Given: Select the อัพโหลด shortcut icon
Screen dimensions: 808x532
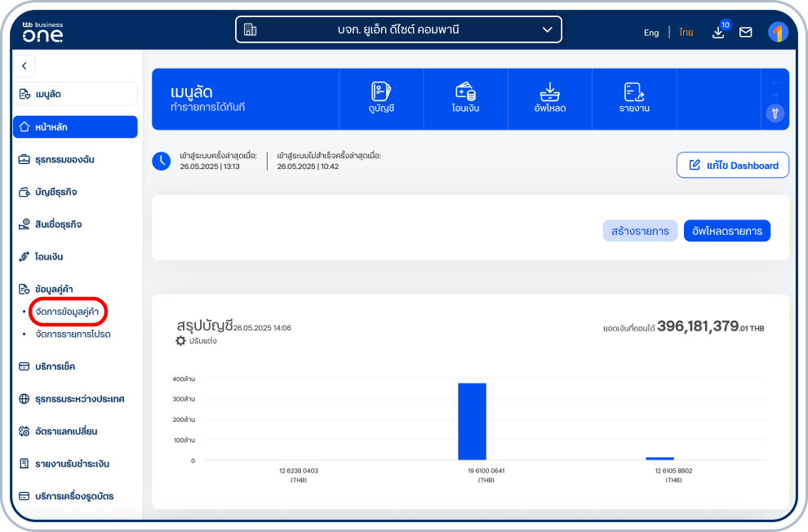Looking at the screenshot, I should click(x=549, y=91).
